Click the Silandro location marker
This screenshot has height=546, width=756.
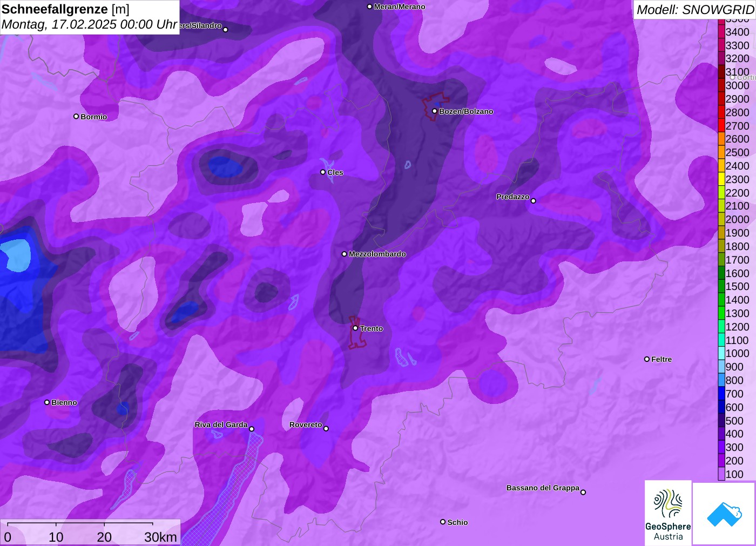226,29
